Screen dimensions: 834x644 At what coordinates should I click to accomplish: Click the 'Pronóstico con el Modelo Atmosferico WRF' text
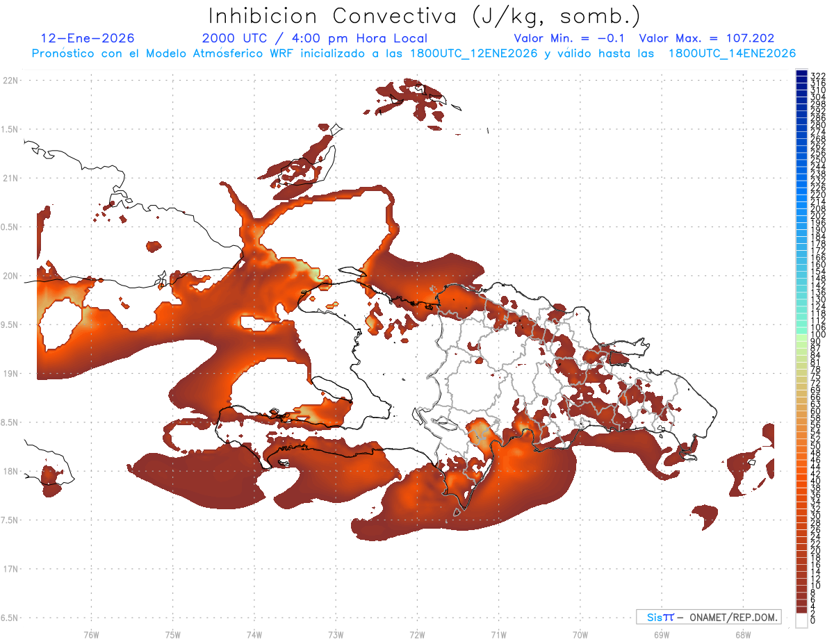tap(164, 53)
